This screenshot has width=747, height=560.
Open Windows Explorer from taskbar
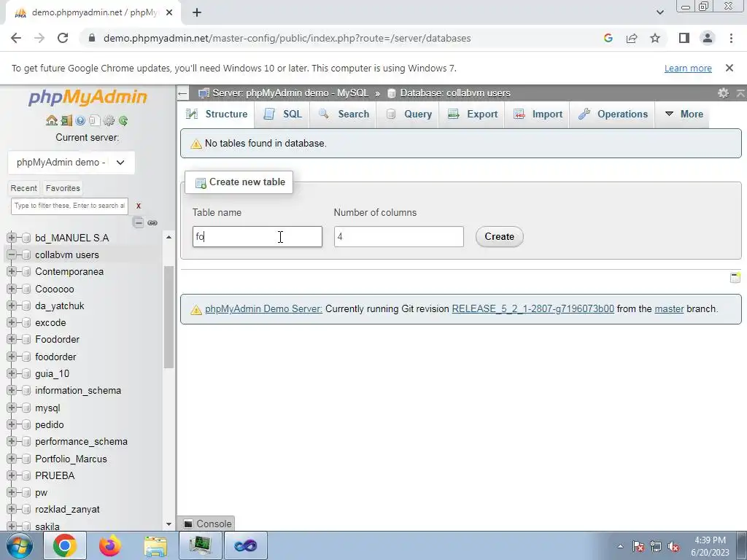pos(155,545)
